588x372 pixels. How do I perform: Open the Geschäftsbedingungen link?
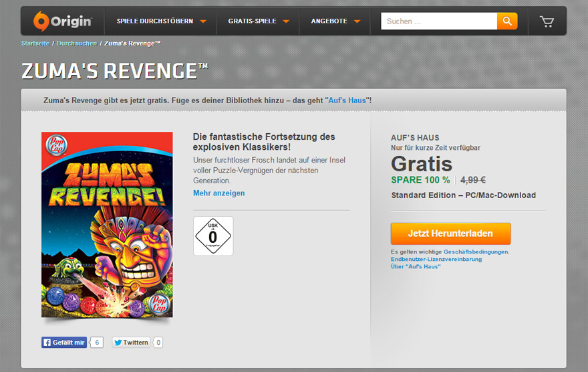coord(476,252)
